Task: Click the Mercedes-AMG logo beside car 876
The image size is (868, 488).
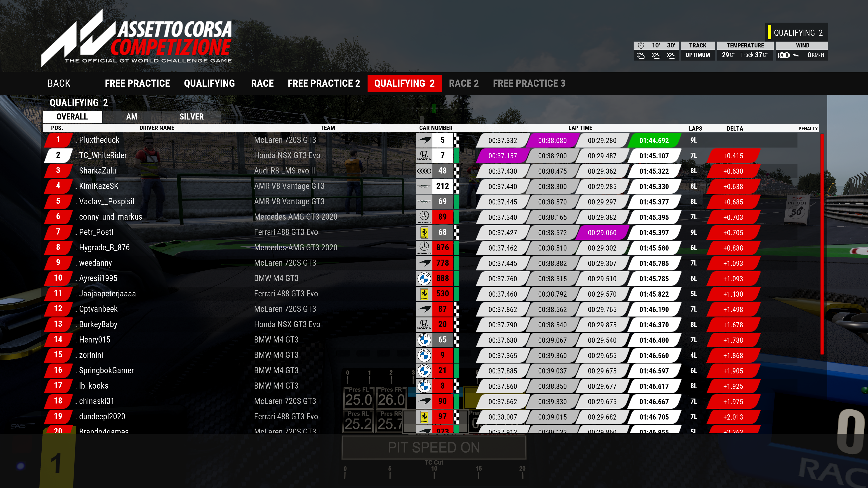Action: point(424,248)
